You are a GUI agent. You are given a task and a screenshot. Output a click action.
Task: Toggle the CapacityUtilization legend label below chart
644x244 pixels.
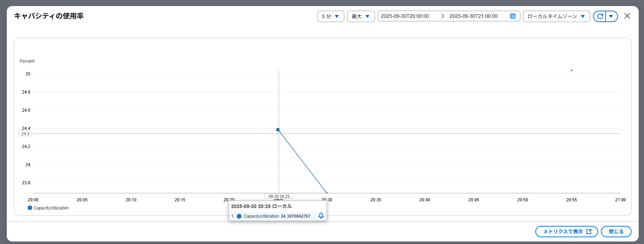[51, 208]
